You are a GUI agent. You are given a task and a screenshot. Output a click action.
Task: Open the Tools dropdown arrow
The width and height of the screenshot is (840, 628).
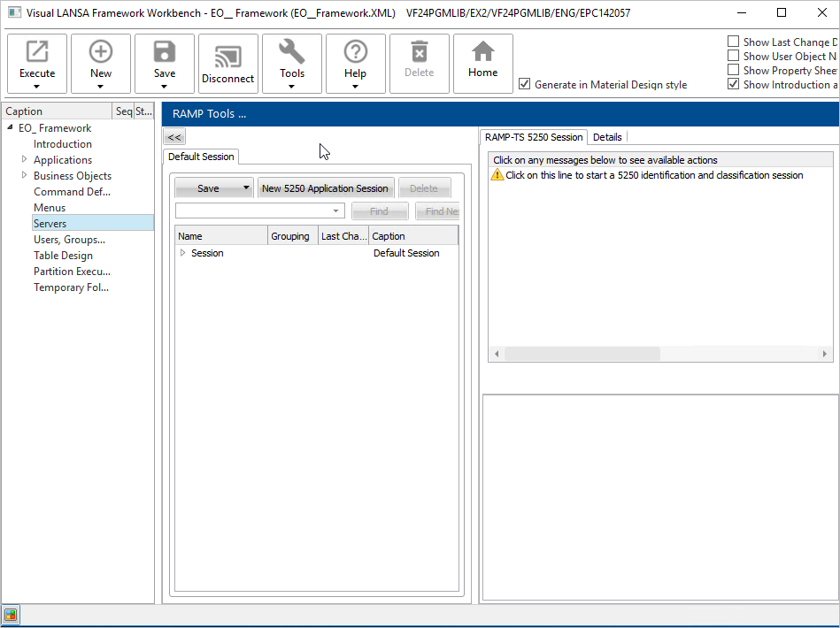click(x=291, y=86)
